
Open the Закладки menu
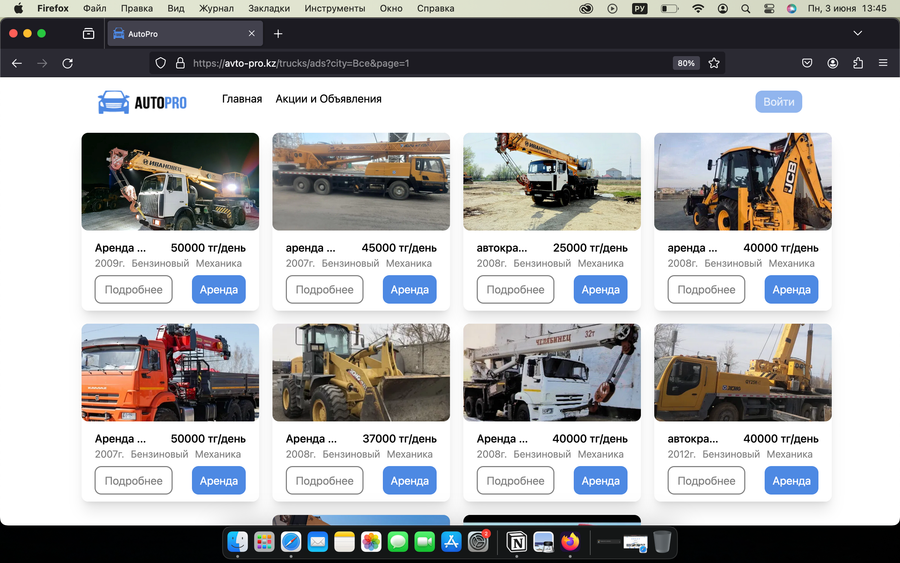coord(269,8)
